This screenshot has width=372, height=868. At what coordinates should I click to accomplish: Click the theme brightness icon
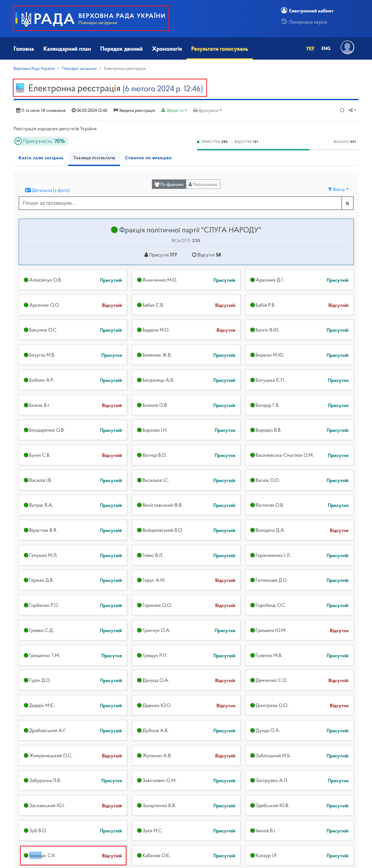[342, 110]
